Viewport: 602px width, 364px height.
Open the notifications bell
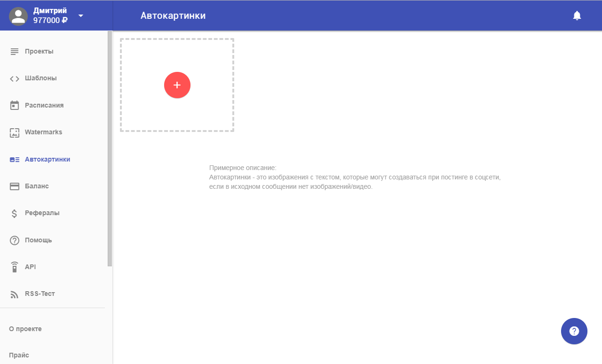coord(577,15)
